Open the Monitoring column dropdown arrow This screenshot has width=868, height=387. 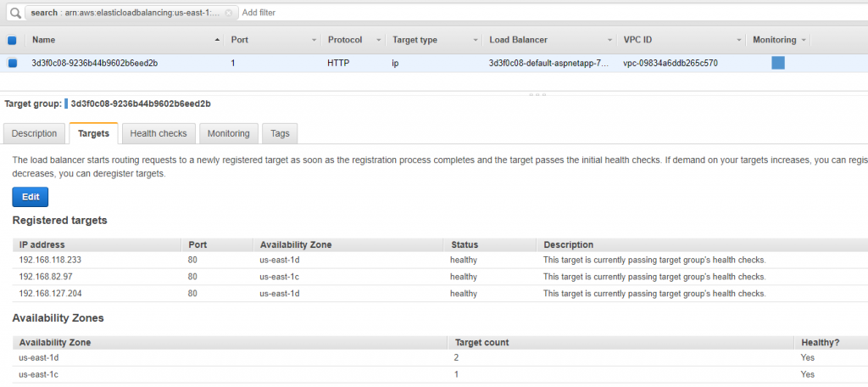point(804,41)
